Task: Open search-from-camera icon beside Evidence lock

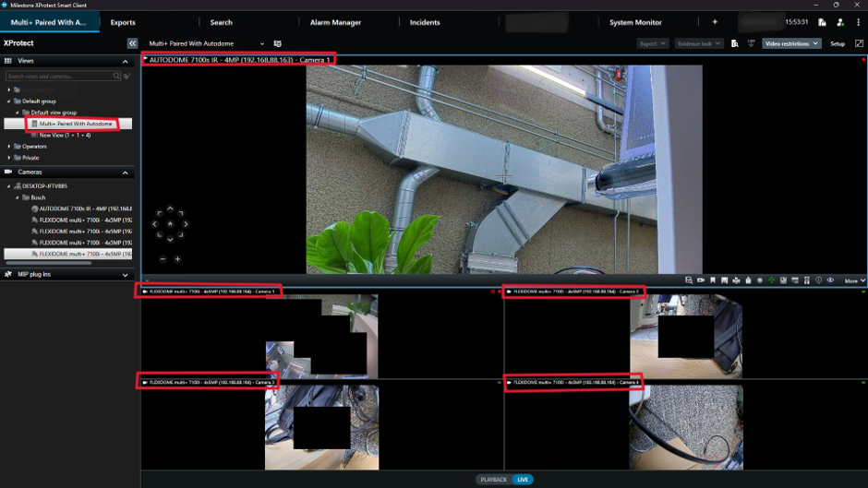Action: 735,43
